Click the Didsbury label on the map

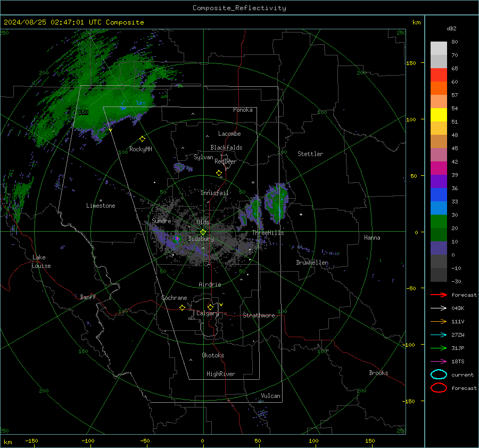(201, 239)
